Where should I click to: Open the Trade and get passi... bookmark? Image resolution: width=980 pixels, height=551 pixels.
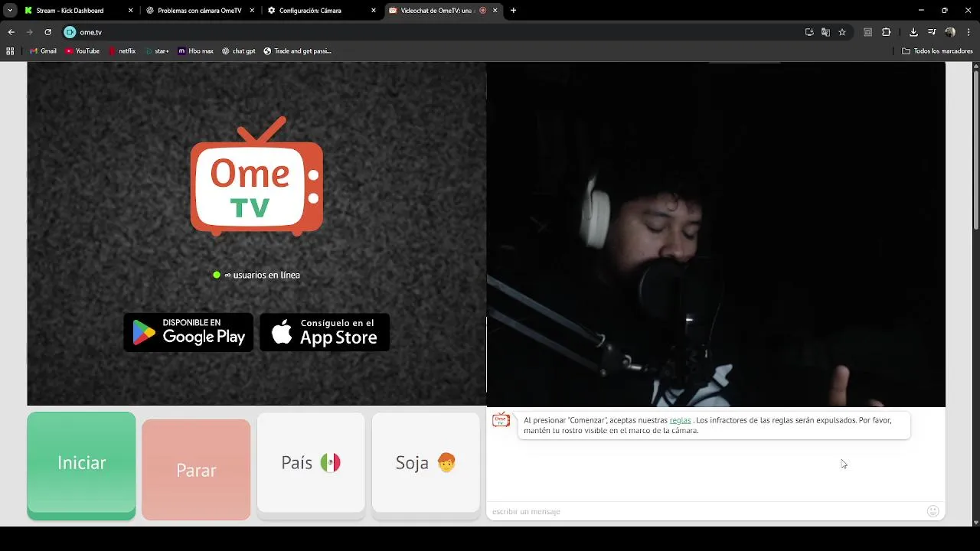pyautogui.click(x=297, y=51)
